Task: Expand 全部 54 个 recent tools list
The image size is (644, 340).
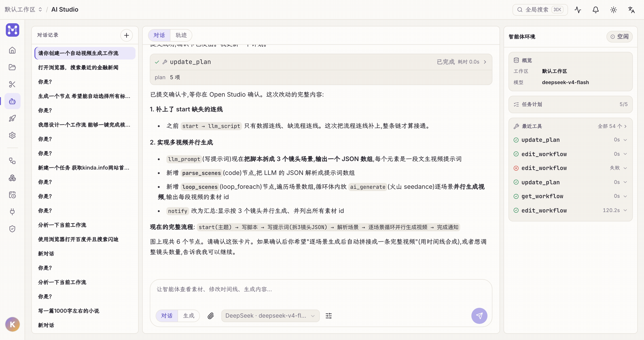Action: coord(612,126)
